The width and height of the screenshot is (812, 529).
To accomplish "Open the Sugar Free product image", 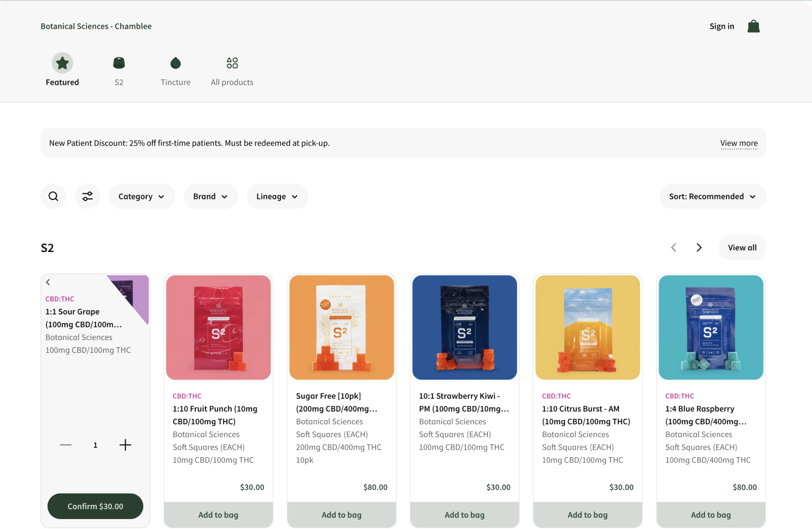I will (x=342, y=327).
